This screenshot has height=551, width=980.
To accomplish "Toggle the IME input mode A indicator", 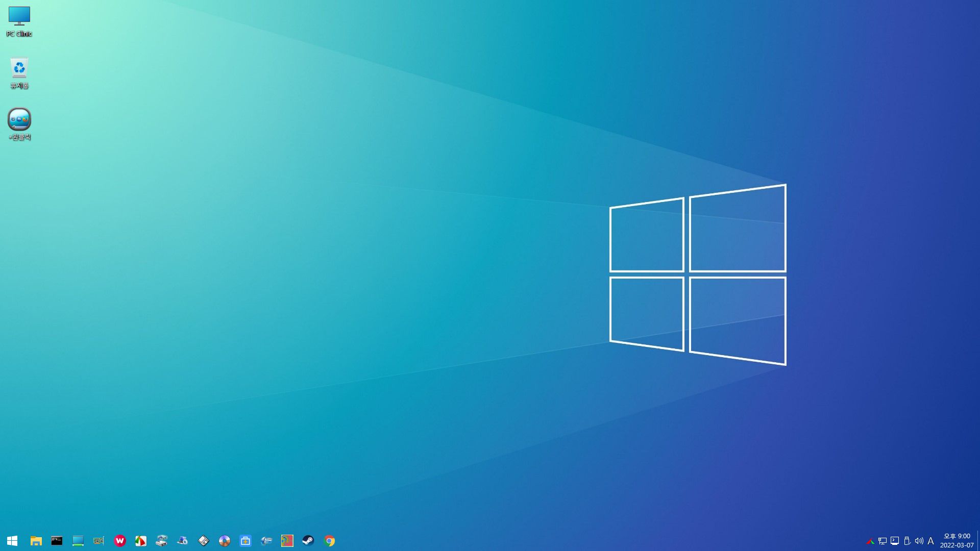I will tap(930, 541).
